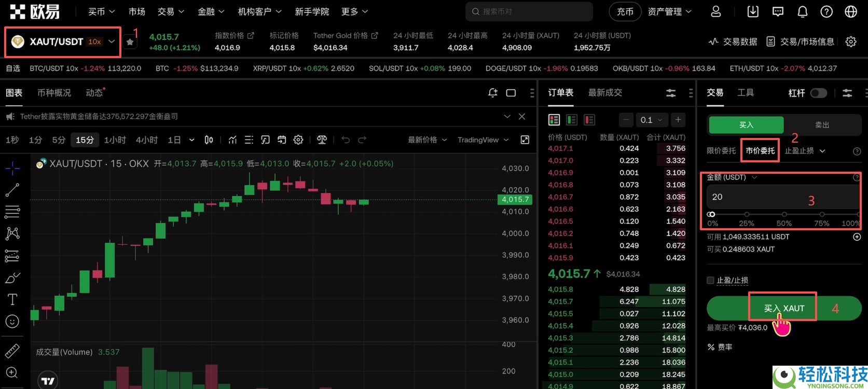Open more time intervals chevron after 1日

click(191, 140)
